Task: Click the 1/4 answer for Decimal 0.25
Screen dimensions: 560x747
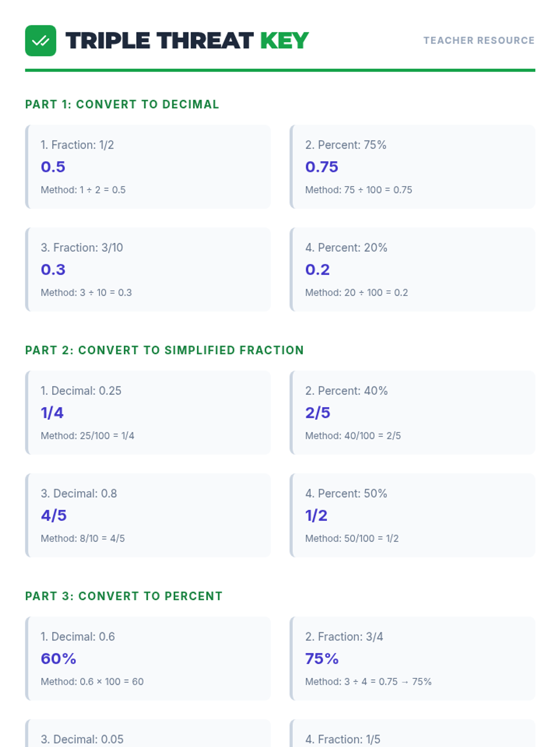Action: [52, 413]
